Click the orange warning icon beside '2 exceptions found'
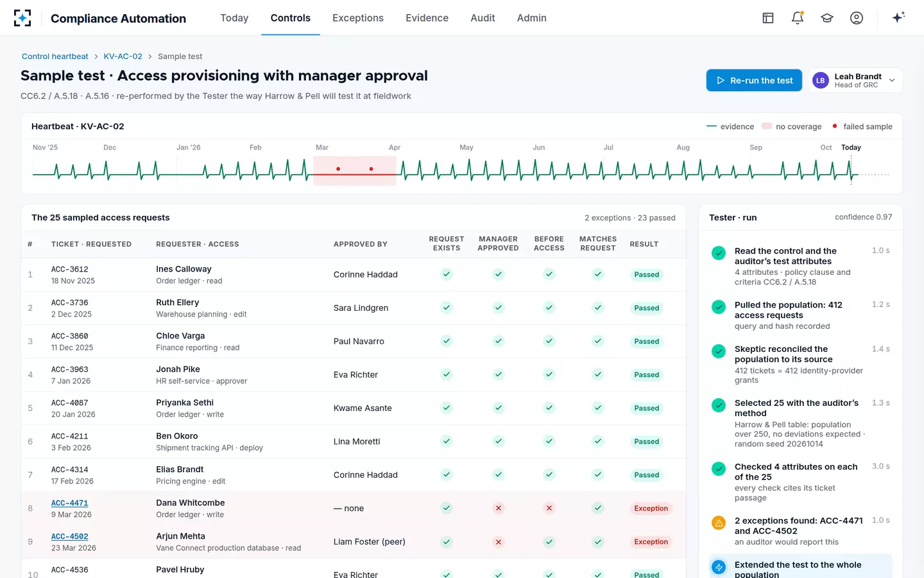The height and width of the screenshot is (578, 924). tap(719, 523)
